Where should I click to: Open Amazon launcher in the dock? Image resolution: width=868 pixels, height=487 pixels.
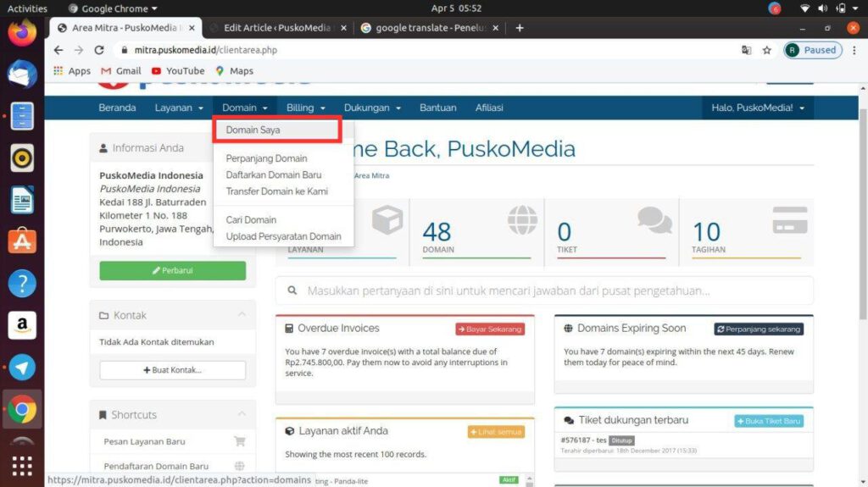pos(22,325)
